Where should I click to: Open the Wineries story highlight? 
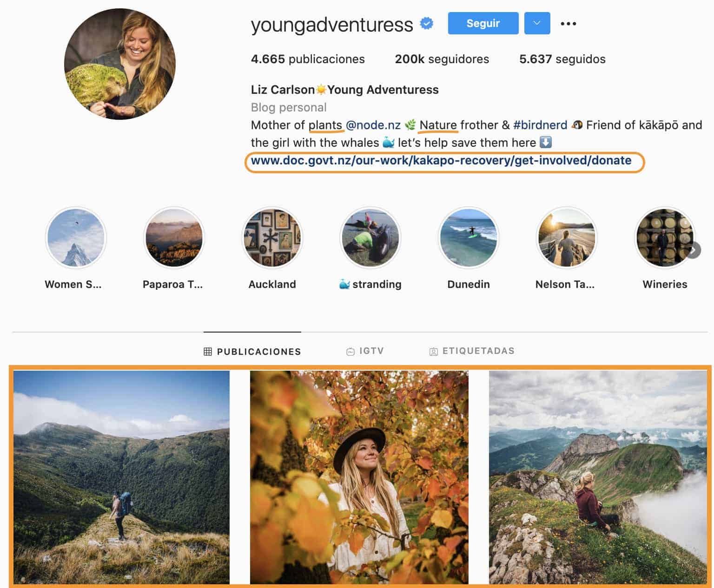coord(664,237)
